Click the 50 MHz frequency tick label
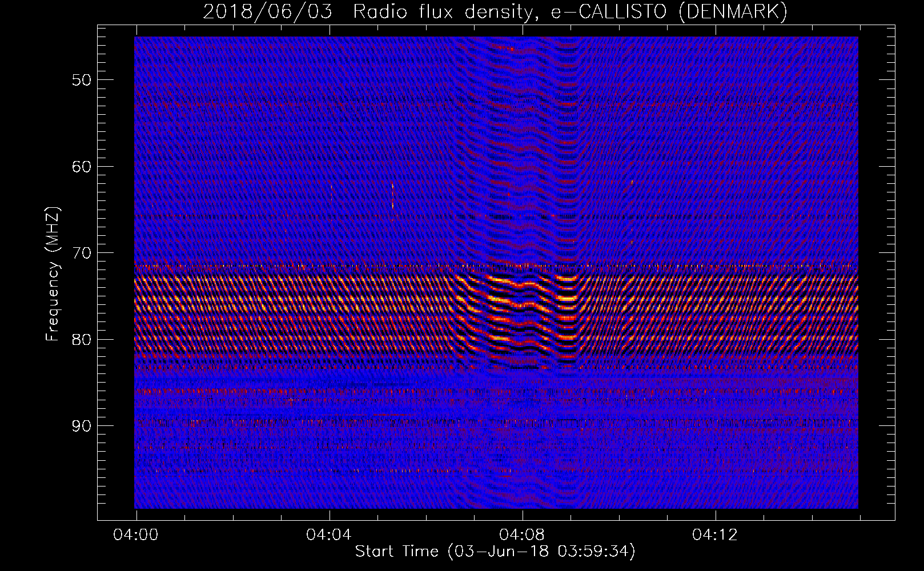The width and height of the screenshot is (924, 571). click(81, 80)
